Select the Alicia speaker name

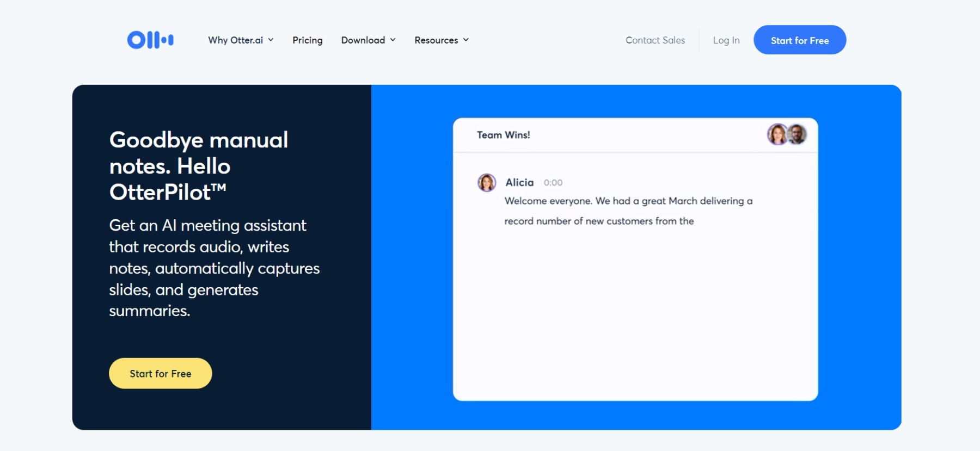pyautogui.click(x=519, y=183)
